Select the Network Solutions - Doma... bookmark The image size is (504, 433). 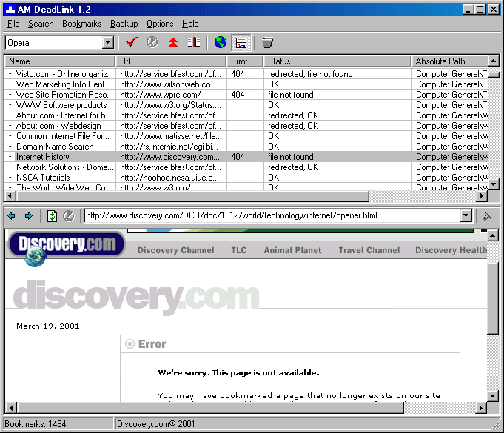tap(246, 167)
